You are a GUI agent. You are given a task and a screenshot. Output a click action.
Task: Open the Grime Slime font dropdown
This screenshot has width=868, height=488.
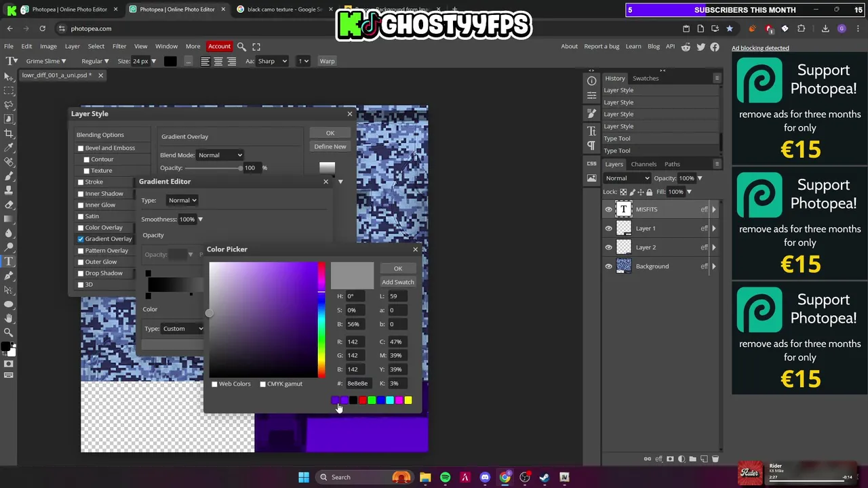coord(46,61)
